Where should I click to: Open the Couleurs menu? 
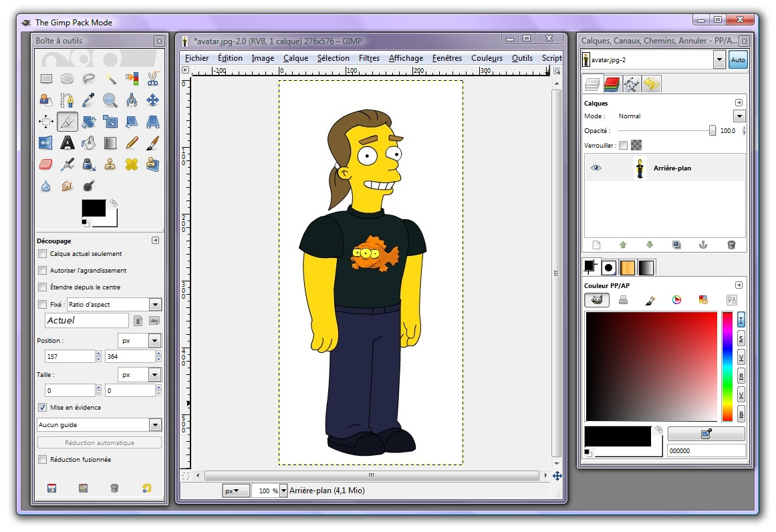pyautogui.click(x=487, y=58)
